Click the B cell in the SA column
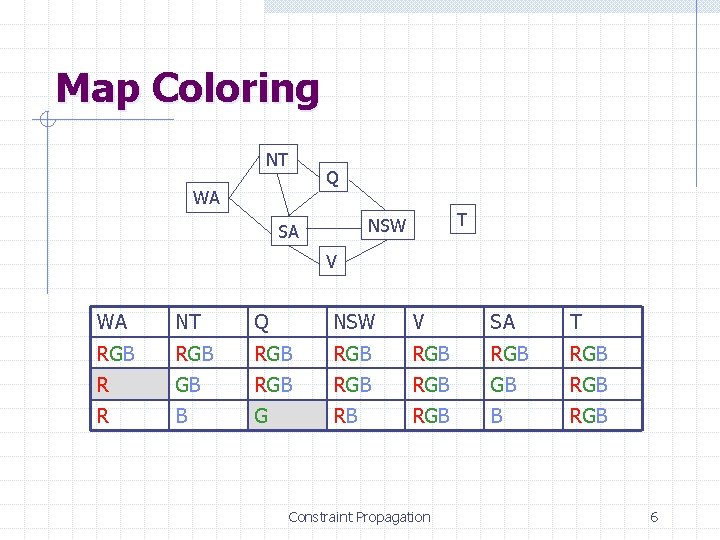 pyautogui.click(x=523, y=416)
